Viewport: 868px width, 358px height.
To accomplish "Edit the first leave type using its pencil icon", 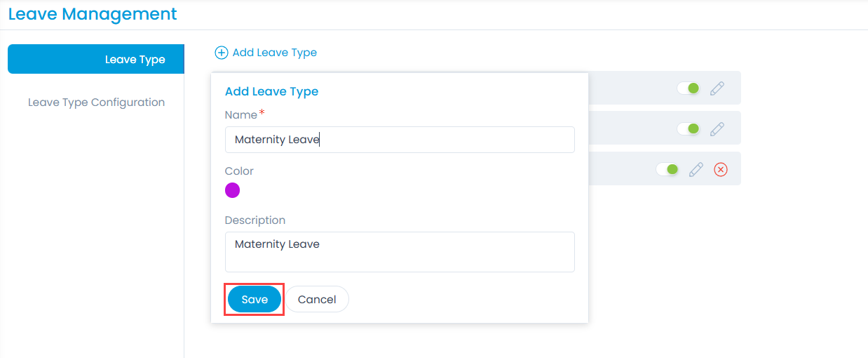I will point(717,88).
